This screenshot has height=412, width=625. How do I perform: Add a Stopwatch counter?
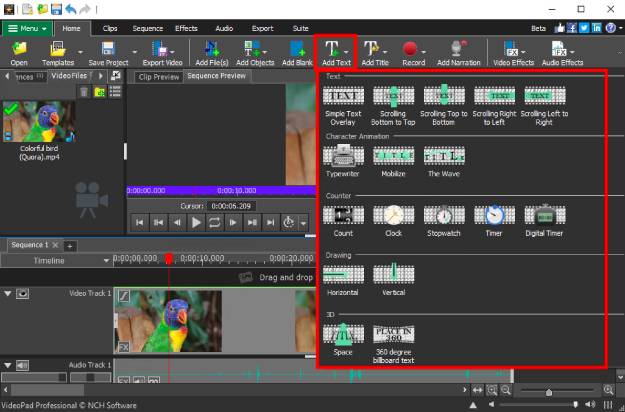pos(444,221)
